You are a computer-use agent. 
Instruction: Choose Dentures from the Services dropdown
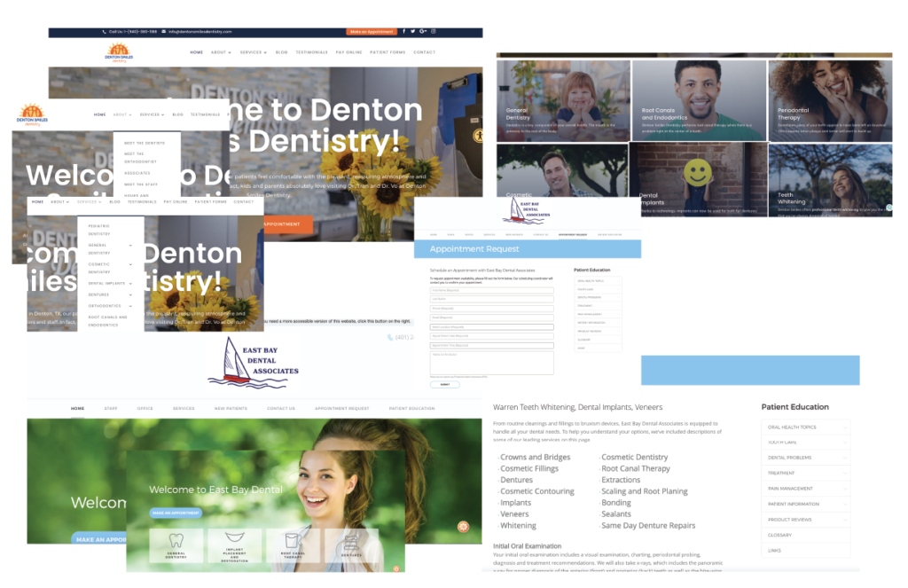coord(98,294)
